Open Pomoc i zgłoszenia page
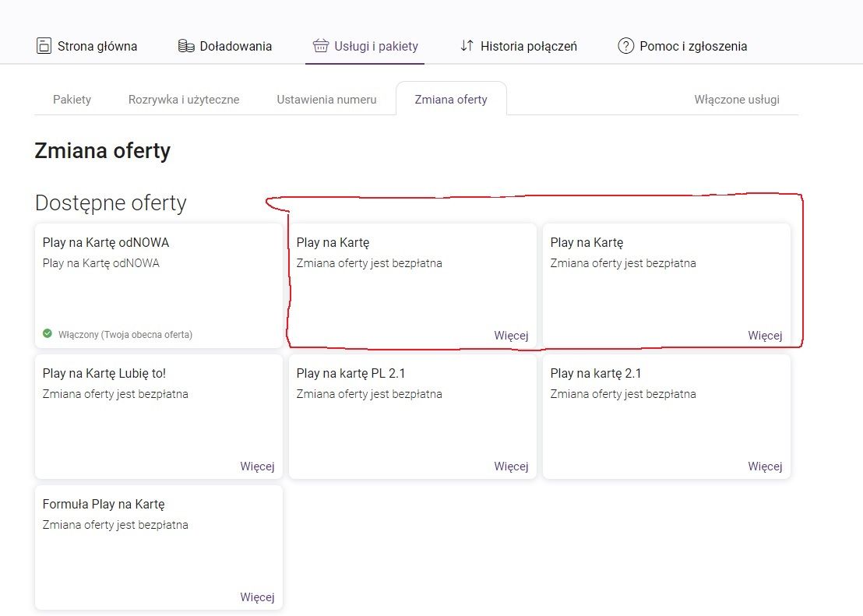Image resolution: width=863 pixels, height=616 pixels. click(x=682, y=46)
